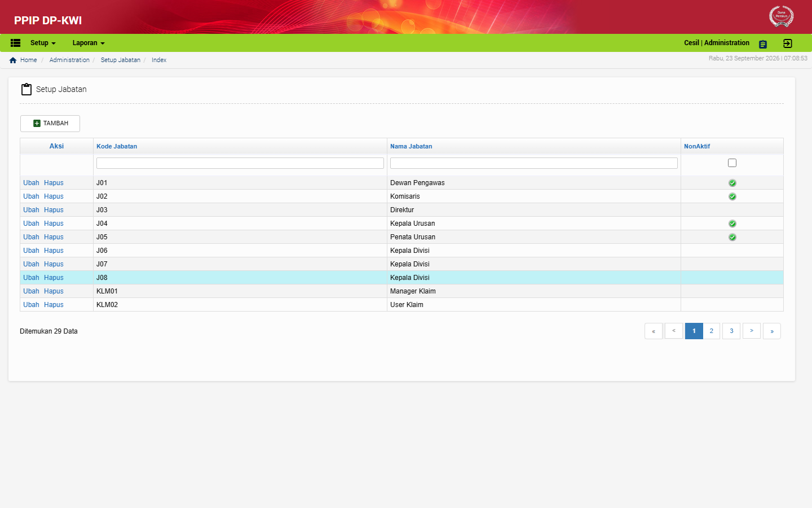812x508 pixels.
Task: Click the Dana Pensiun logo emblem
Action: pyautogui.click(x=781, y=16)
